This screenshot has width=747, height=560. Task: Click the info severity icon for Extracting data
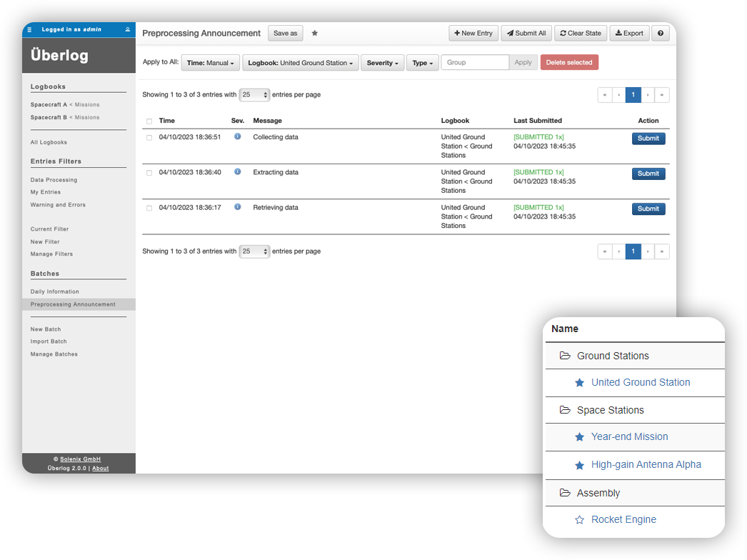237,172
